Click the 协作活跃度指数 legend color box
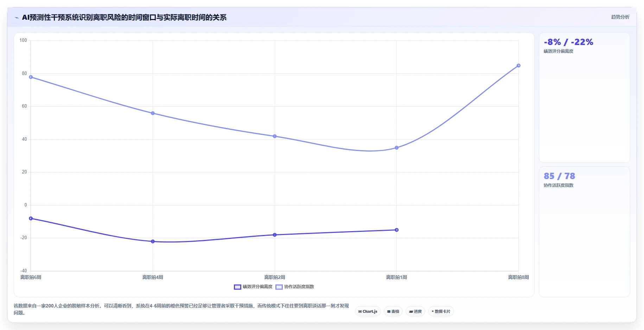This screenshot has width=644, height=330. (279, 287)
